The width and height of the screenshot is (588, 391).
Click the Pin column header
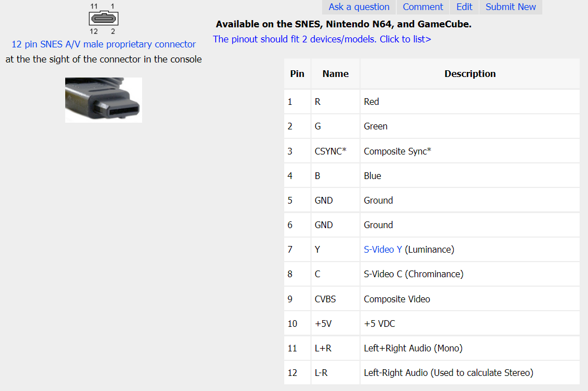(297, 74)
